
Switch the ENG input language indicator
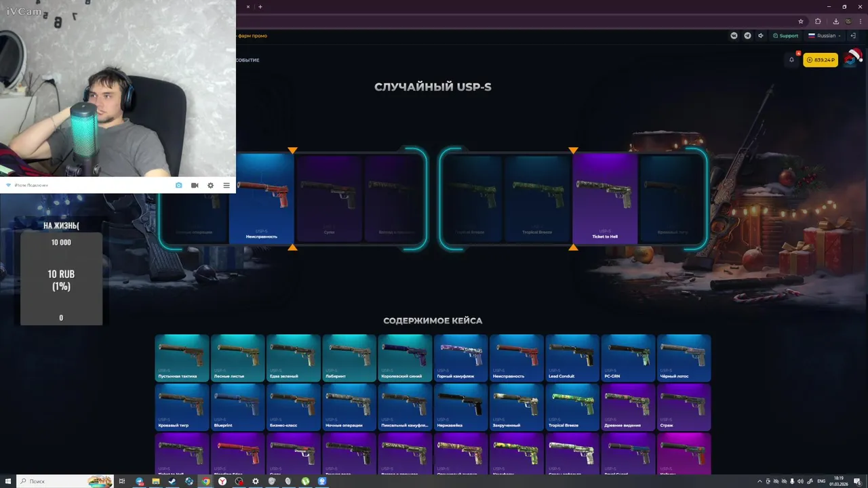click(x=821, y=481)
